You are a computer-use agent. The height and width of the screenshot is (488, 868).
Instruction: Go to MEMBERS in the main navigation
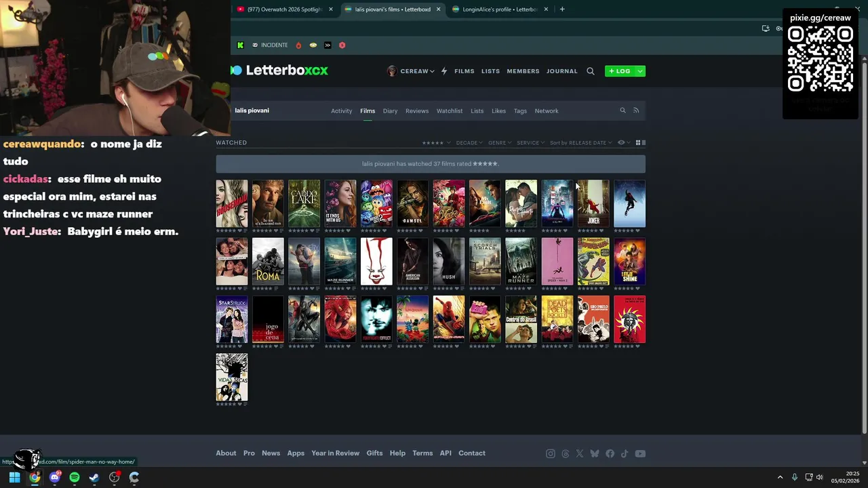[x=523, y=71]
